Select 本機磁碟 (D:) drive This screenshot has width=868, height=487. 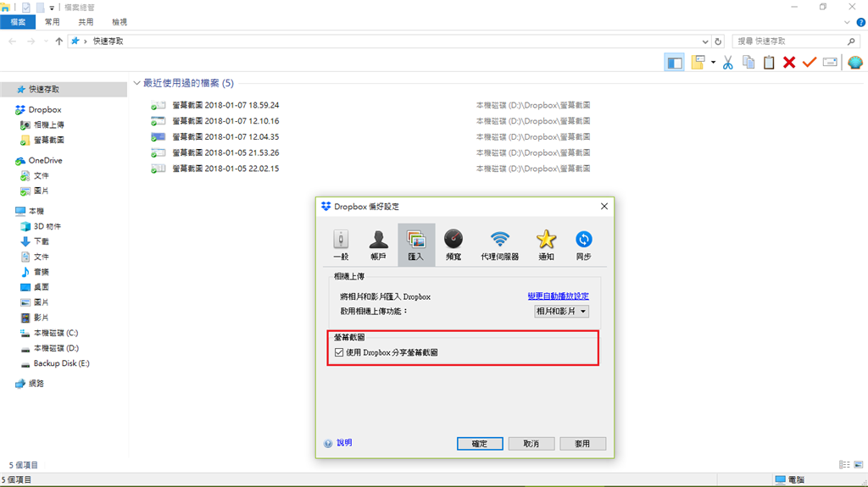pos(56,348)
